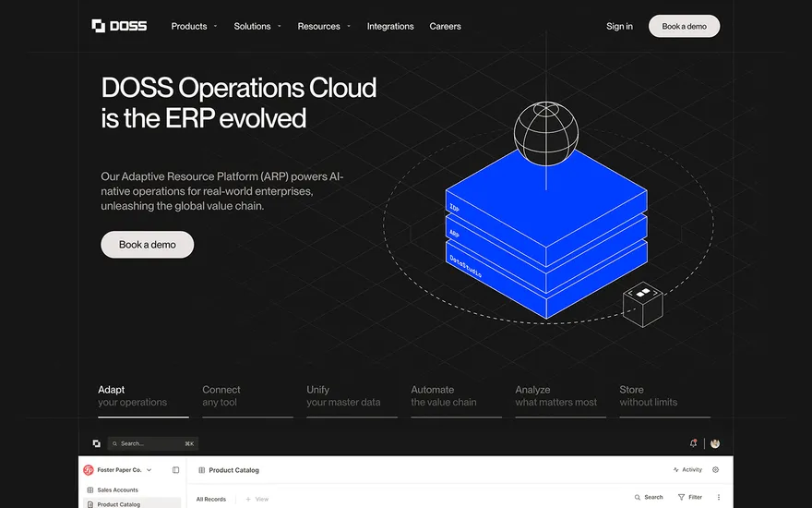Expand the Solutions navigation menu
The image size is (812, 508).
pos(257,26)
